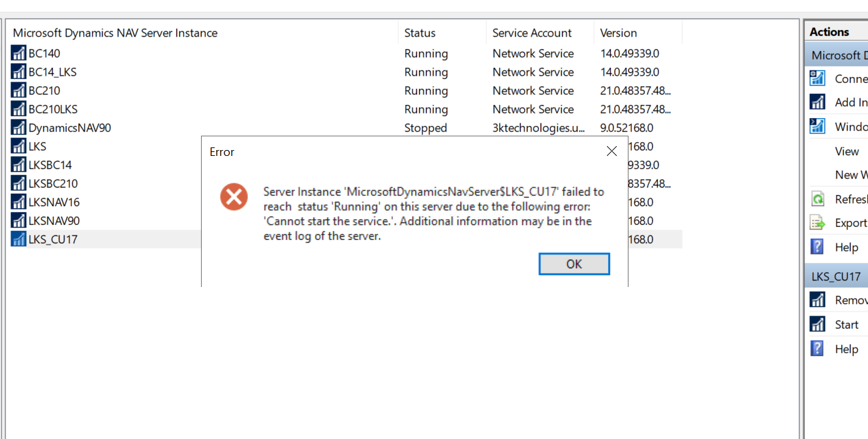Screen dimensions: 868x439
Task: Click the Refresh action label
Action: [x=851, y=199]
